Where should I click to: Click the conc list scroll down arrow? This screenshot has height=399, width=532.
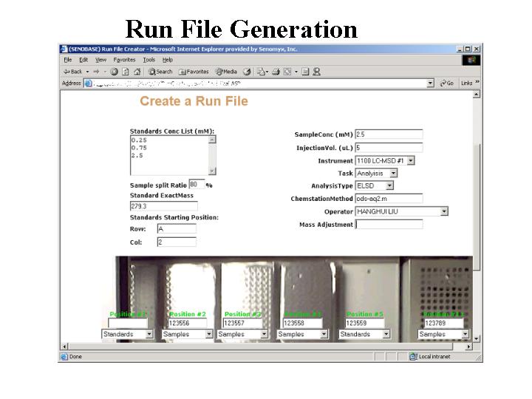212,171
